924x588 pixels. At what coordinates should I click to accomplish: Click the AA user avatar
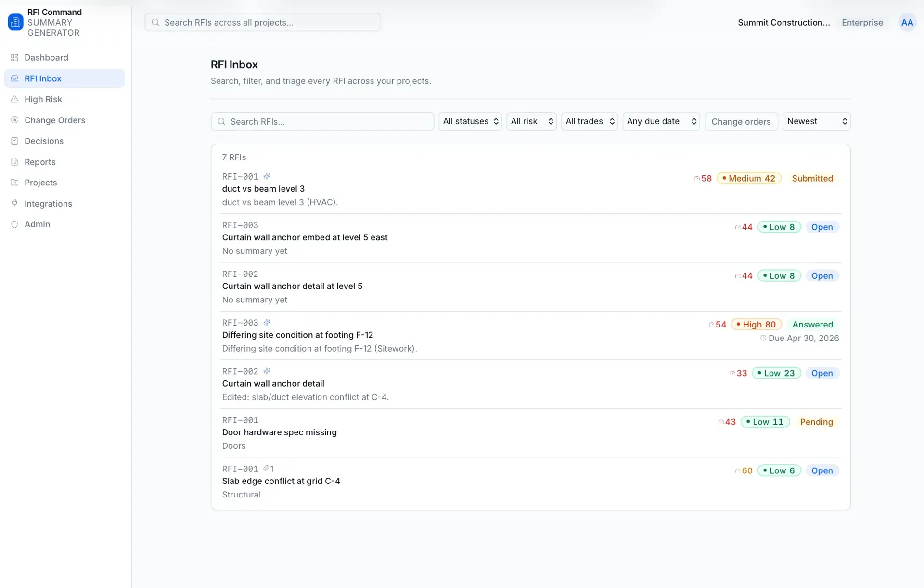[907, 22]
